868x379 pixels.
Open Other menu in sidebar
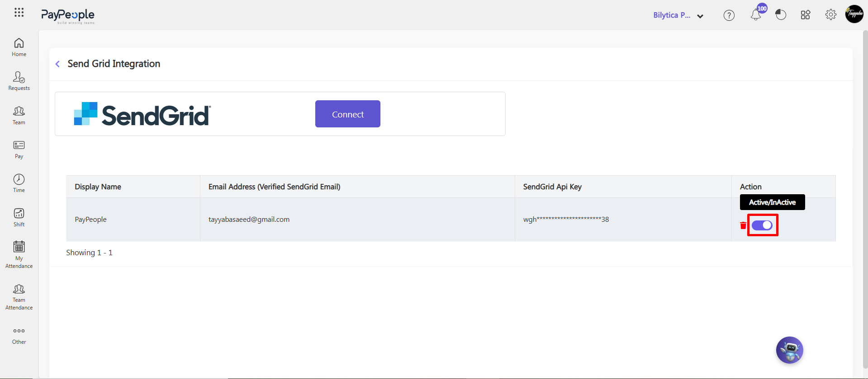pos(19,336)
